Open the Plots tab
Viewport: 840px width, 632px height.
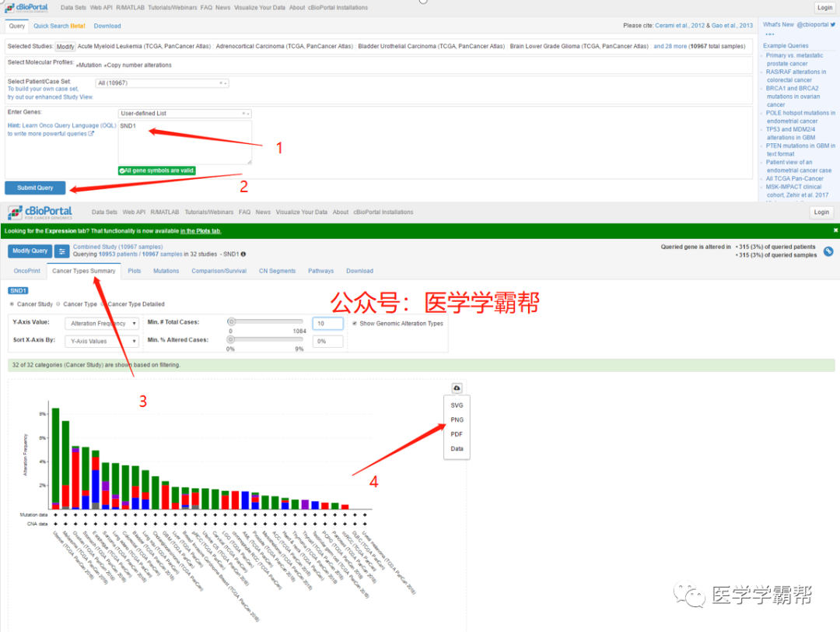pos(135,271)
